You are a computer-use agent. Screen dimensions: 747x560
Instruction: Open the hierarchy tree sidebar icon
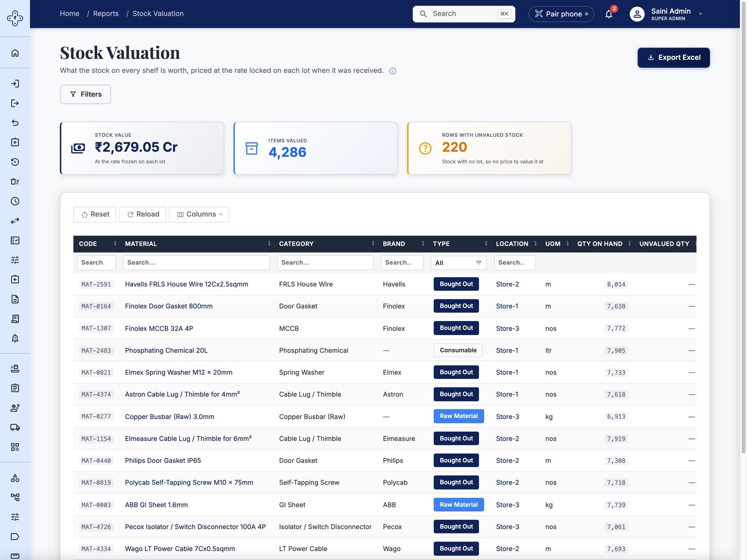[x=15, y=497]
